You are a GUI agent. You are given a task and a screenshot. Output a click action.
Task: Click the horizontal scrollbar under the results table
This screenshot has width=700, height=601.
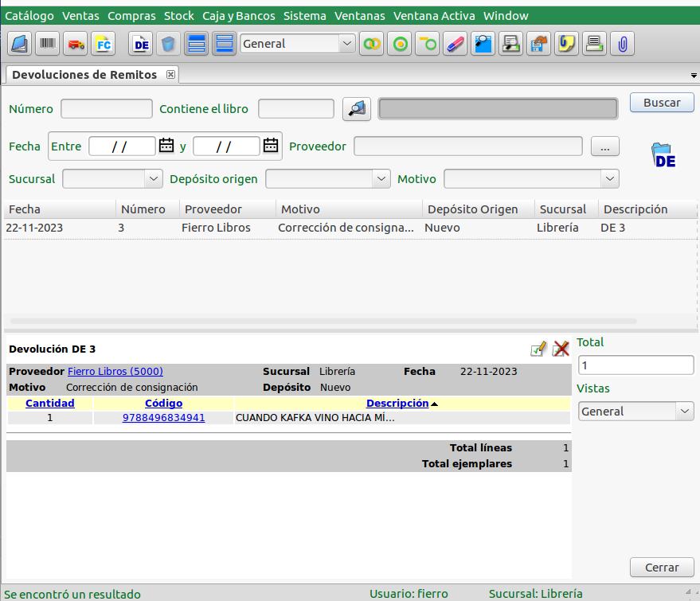(323, 322)
